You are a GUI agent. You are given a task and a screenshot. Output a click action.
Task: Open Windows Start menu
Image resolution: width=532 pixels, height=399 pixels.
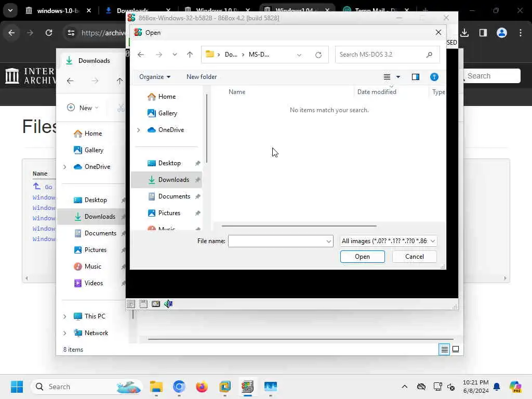point(17,387)
